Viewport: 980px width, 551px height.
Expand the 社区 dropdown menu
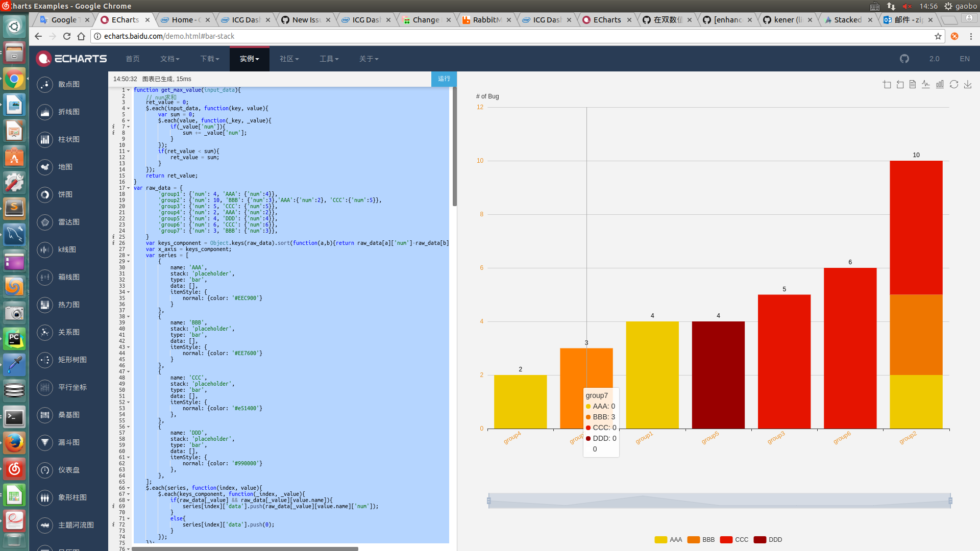click(x=289, y=59)
